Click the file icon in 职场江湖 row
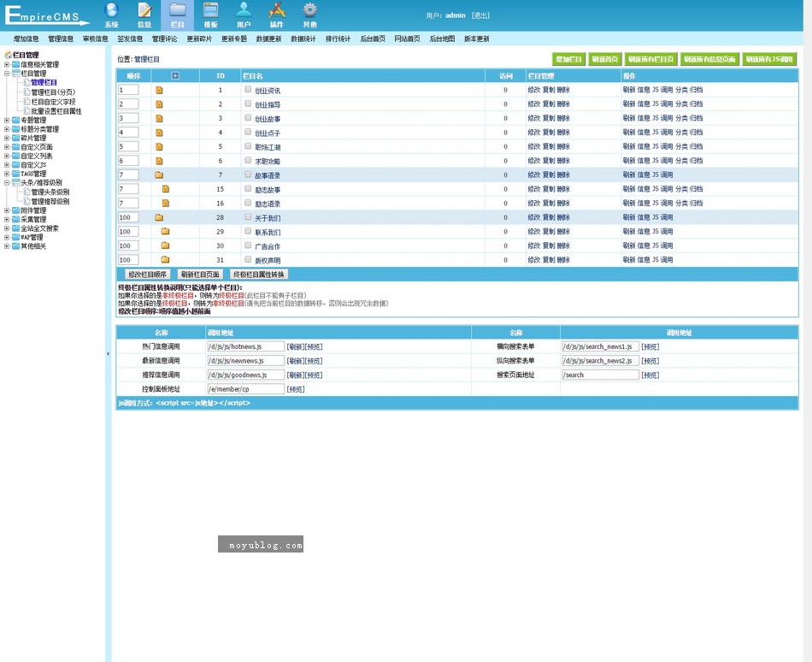Image resolution: width=812 pixels, height=662 pixels. pos(159,146)
